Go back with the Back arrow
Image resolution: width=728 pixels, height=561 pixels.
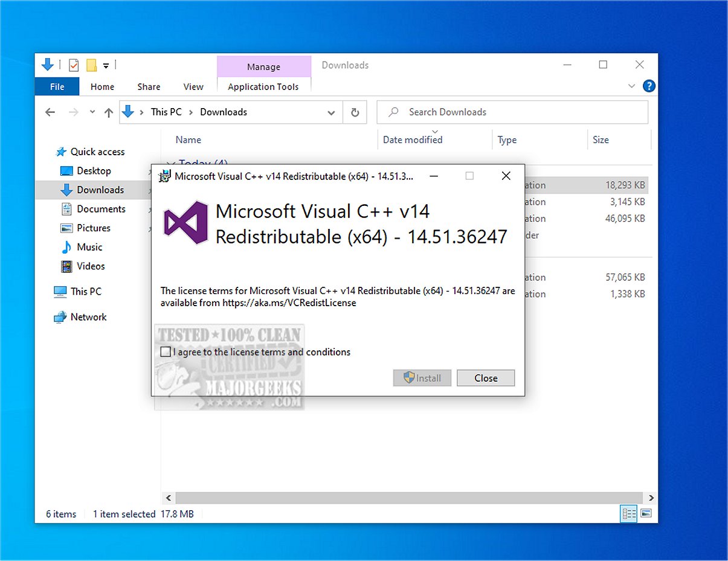[x=50, y=112]
